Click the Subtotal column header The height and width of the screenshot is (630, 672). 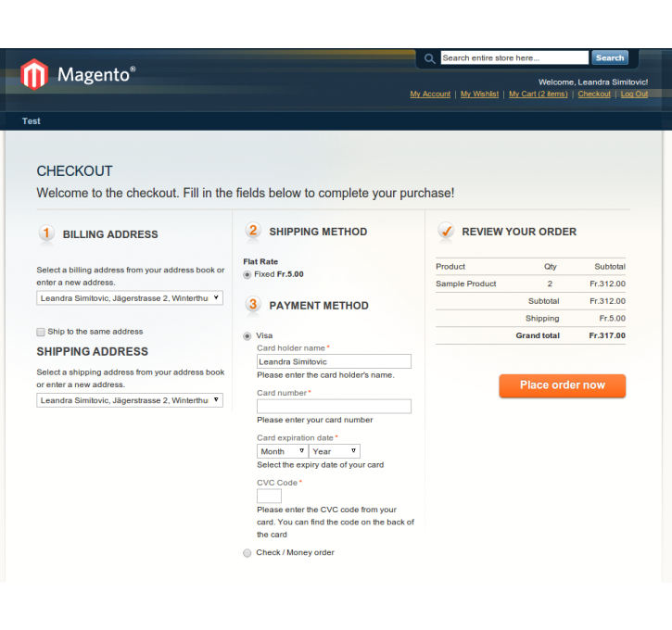coord(610,267)
